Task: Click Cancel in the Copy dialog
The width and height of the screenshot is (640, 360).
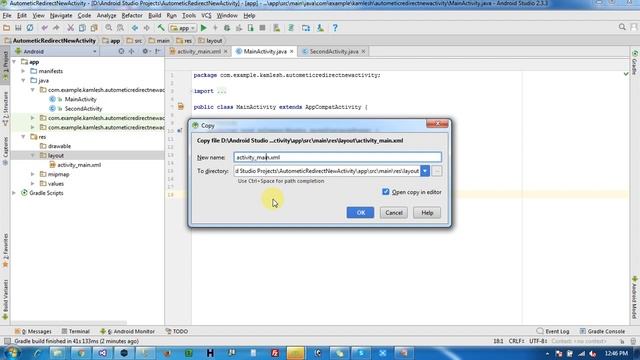Action: pyautogui.click(x=393, y=212)
